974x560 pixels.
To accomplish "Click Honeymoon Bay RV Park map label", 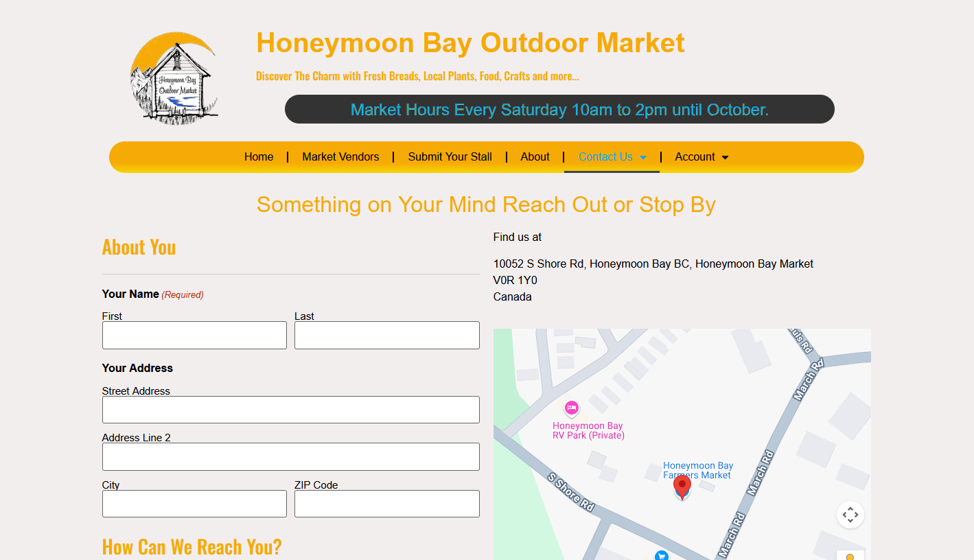I will (588, 430).
